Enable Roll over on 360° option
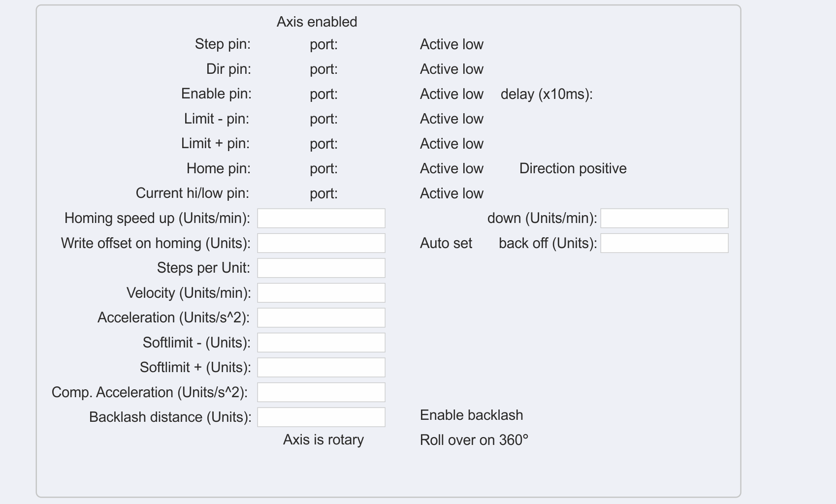 point(474,440)
